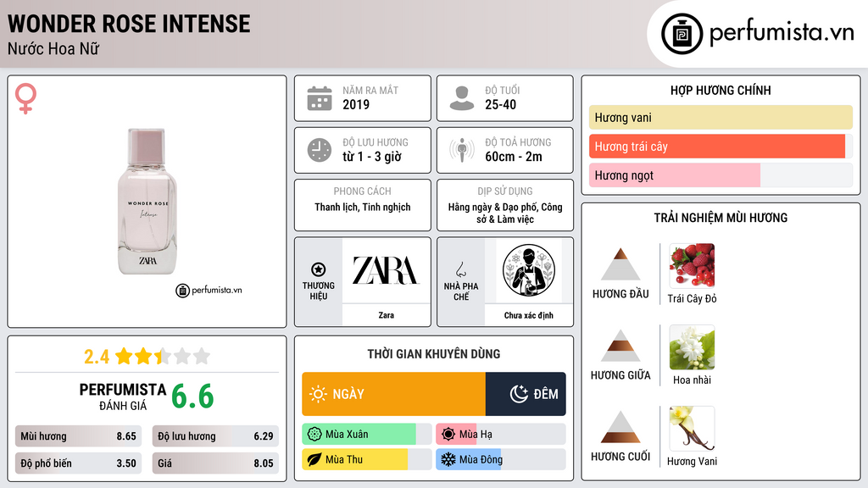Image resolution: width=868 pixels, height=488 pixels.
Task: Click the Hương vani accord bar
Action: pyautogui.click(x=721, y=117)
